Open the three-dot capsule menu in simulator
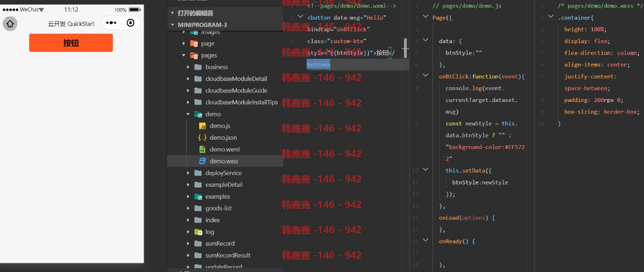644x272 pixels. pos(111,23)
